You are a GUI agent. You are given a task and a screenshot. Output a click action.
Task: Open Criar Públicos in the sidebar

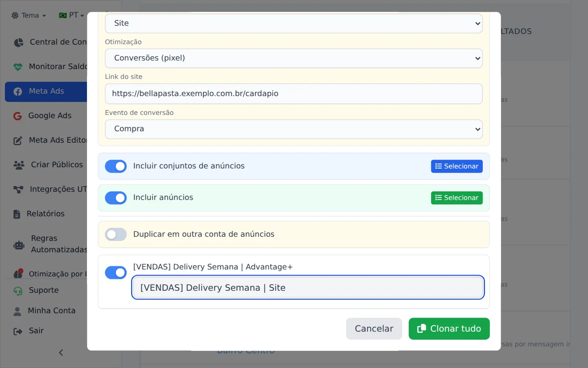pos(57,165)
